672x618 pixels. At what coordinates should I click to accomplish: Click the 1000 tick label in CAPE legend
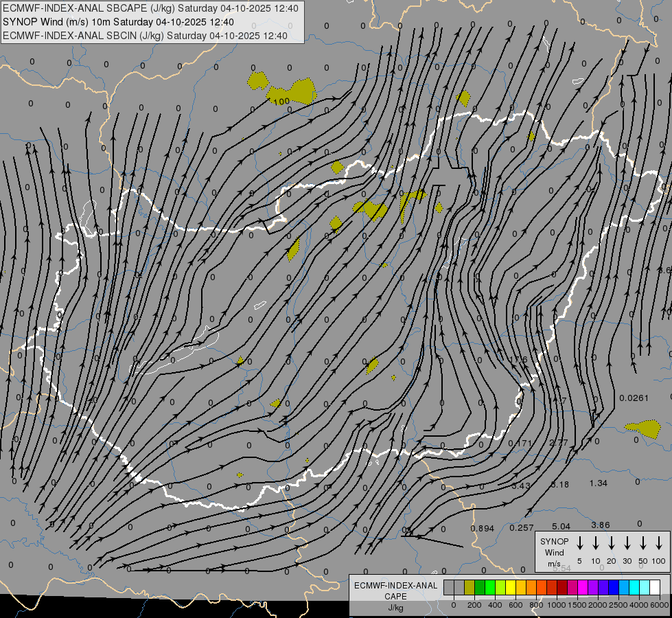pos(557,605)
